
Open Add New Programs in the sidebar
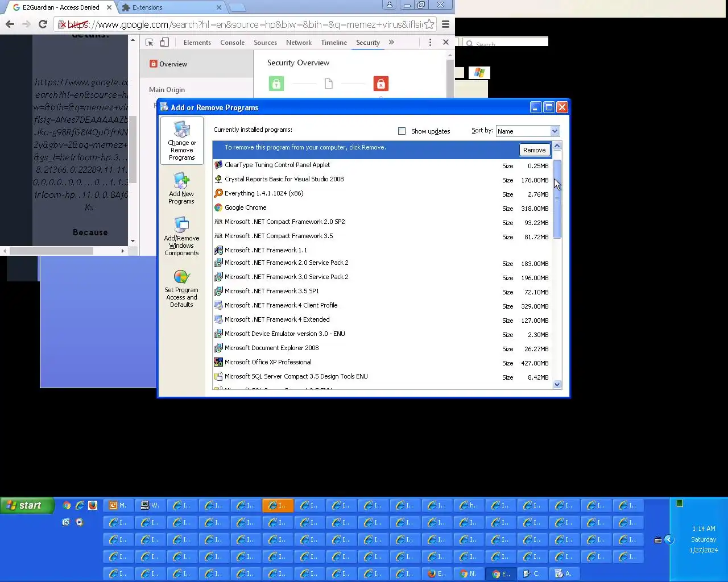click(x=181, y=189)
